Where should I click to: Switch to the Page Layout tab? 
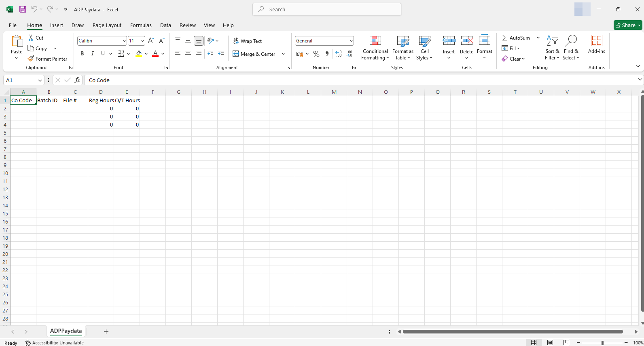107,25
